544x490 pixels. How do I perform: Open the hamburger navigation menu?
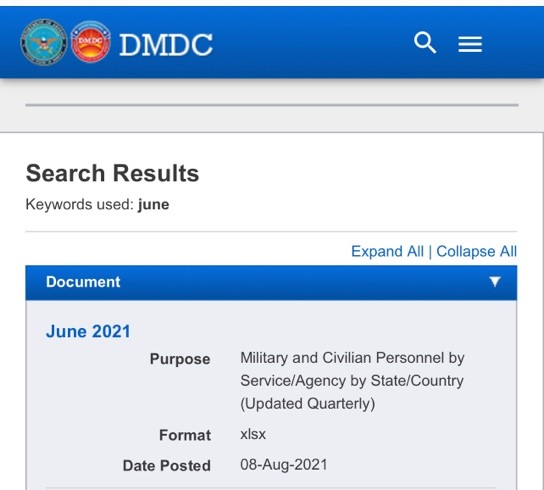(470, 44)
